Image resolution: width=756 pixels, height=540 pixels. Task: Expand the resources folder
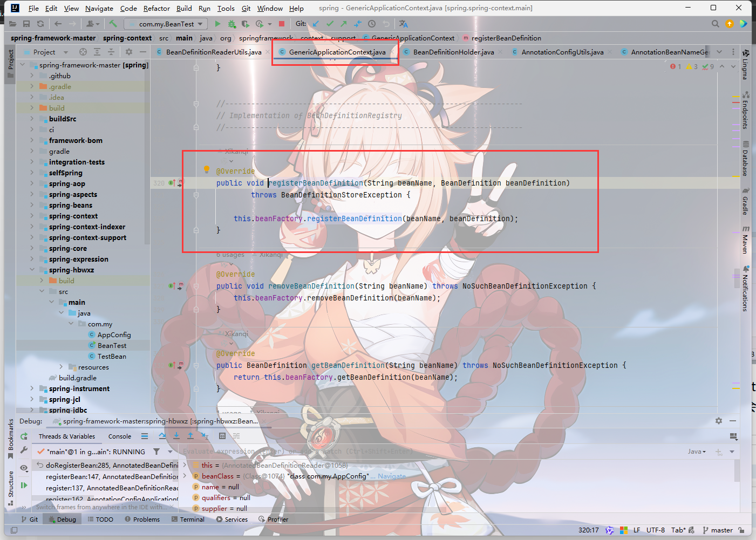click(61, 367)
